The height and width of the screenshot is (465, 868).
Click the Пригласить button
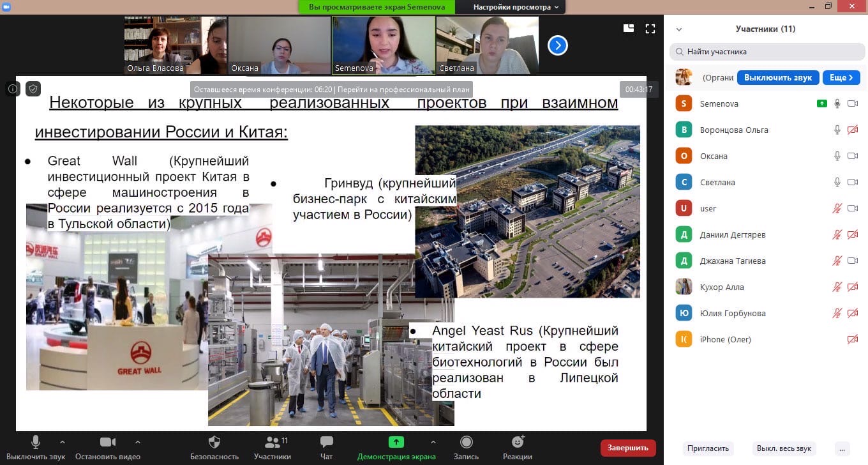point(707,448)
